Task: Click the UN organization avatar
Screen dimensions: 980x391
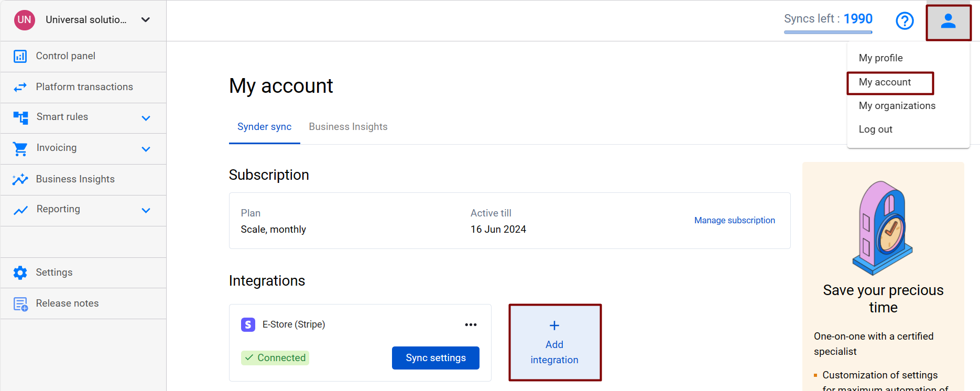Action: (x=24, y=20)
